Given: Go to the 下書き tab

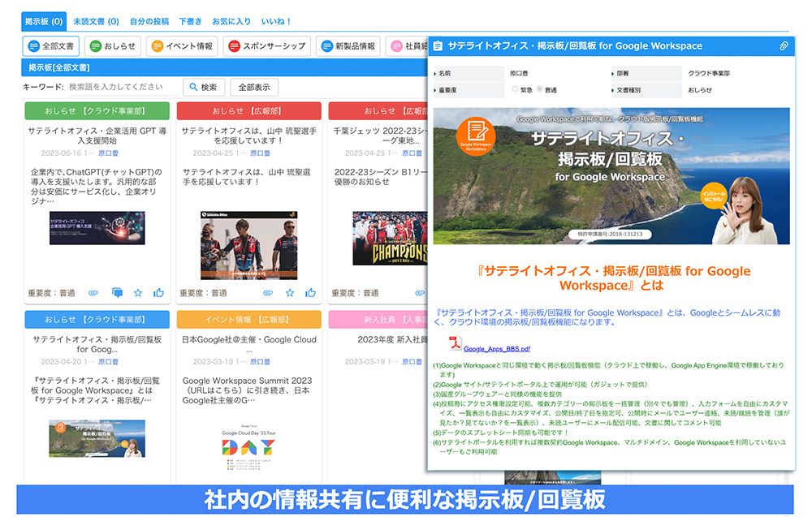Looking at the screenshot, I should pyautogui.click(x=190, y=22).
